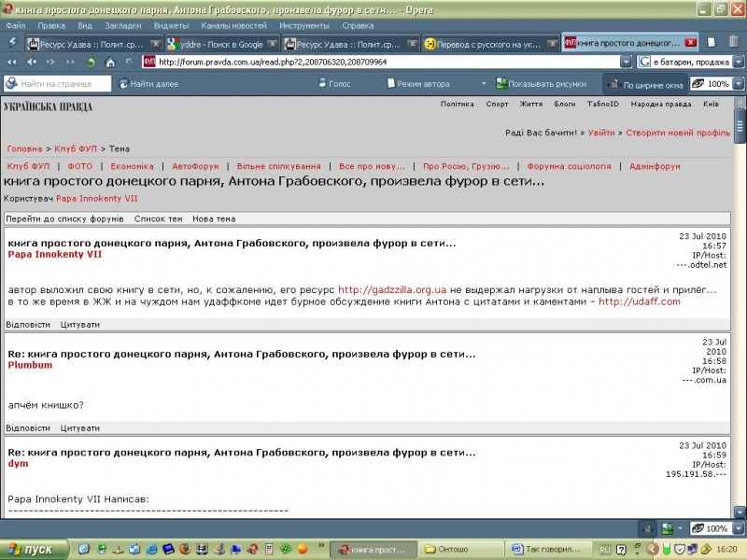Screen dimensions: 747x560
Task: Click the http://udaff.com link
Action: tap(639, 301)
